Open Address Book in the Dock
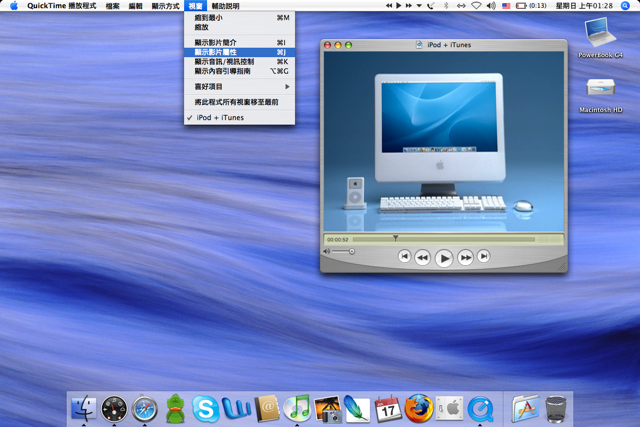The height and width of the screenshot is (427, 640). coord(267,409)
